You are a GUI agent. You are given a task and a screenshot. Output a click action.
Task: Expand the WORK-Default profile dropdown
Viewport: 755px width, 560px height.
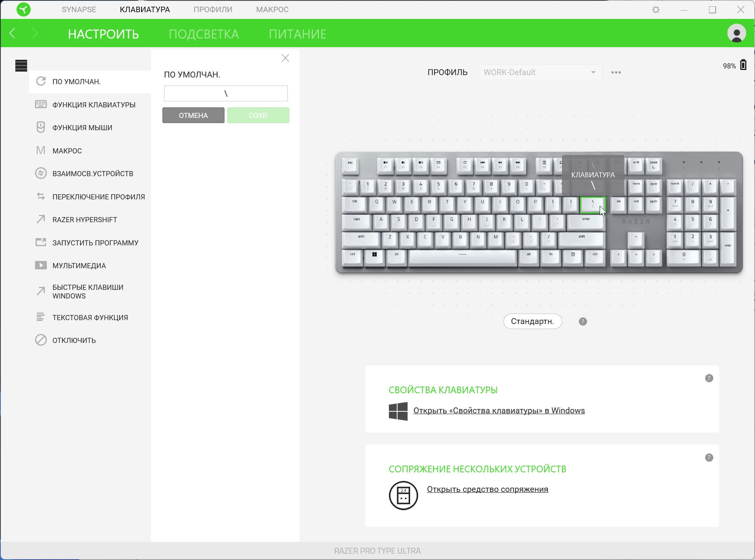coord(540,72)
